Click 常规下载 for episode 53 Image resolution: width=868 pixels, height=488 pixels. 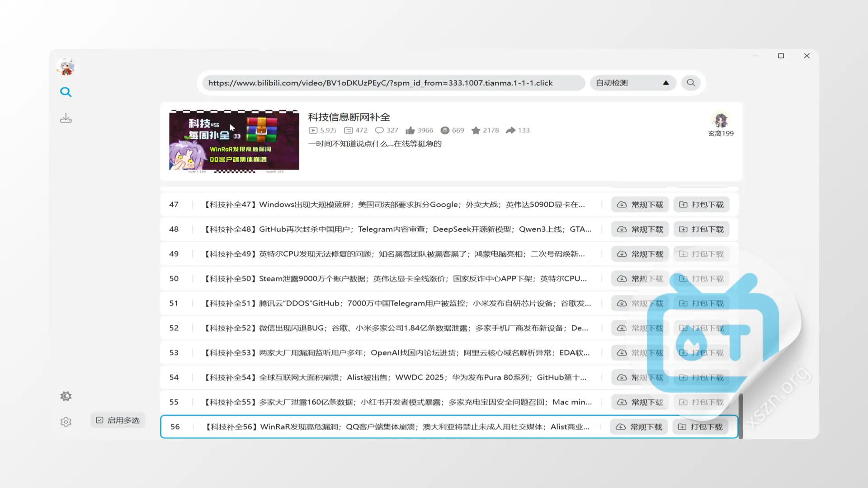click(x=640, y=353)
